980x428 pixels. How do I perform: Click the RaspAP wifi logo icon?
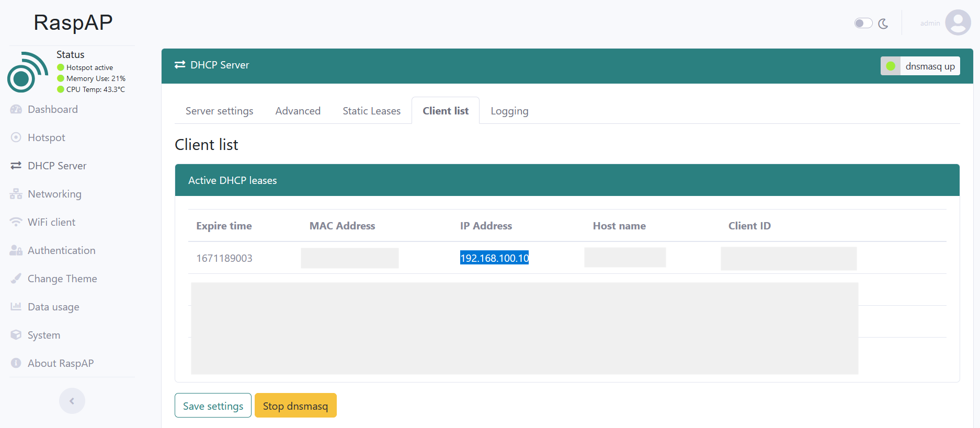pos(28,72)
